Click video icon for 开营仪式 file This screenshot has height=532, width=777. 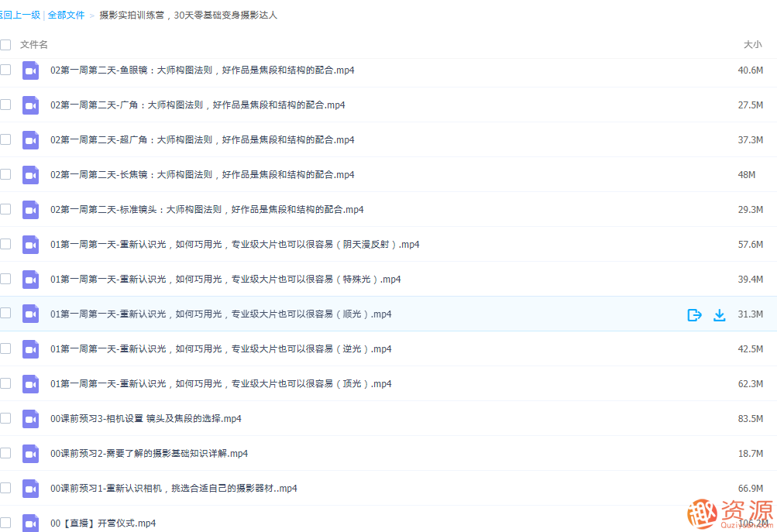(30, 523)
